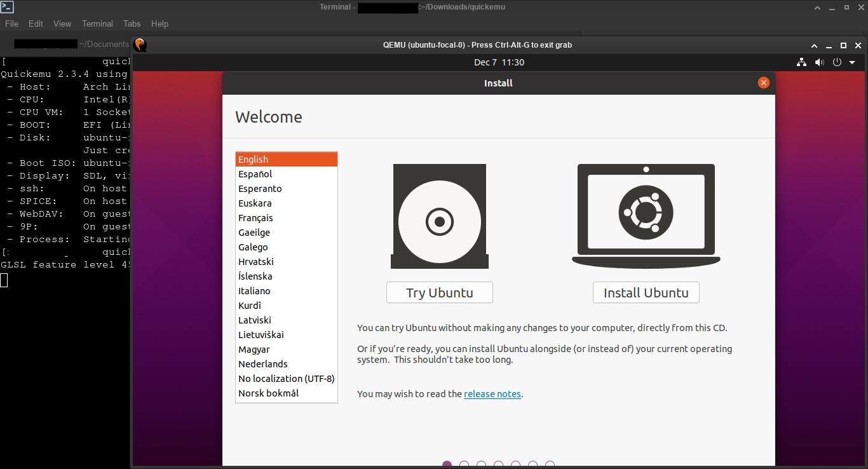
Task: Maximize the QEMU window
Action: (843, 45)
